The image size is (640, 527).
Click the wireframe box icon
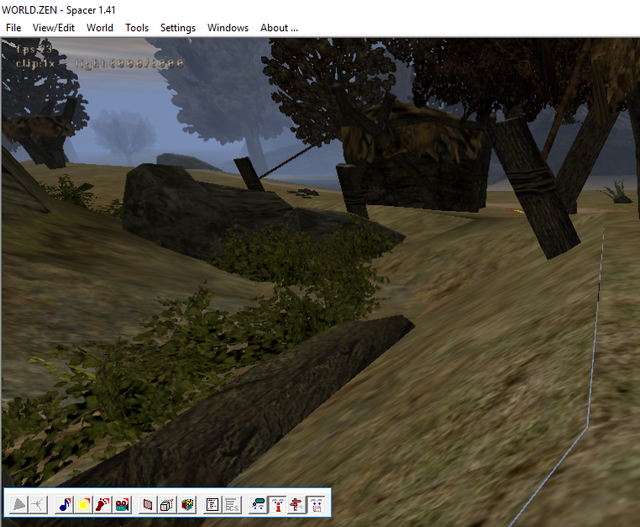point(167,505)
